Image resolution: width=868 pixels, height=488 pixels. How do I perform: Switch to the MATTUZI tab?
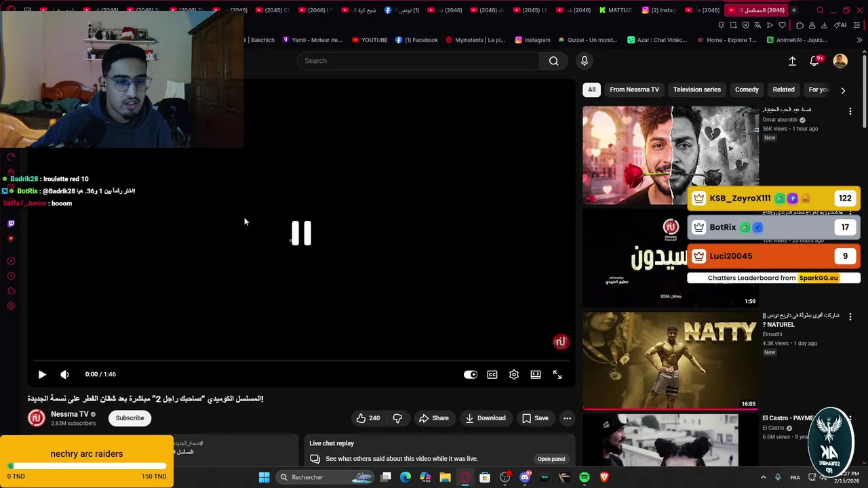pos(616,10)
